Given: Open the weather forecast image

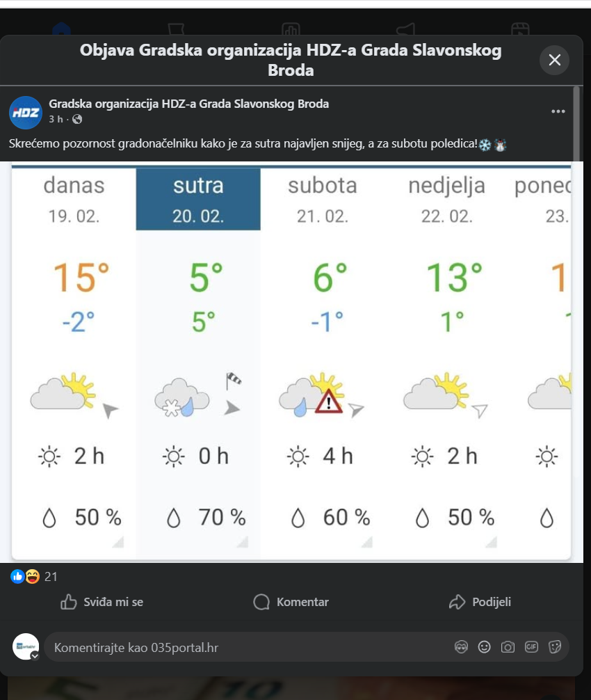Looking at the screenshot, I should [291, 362].
